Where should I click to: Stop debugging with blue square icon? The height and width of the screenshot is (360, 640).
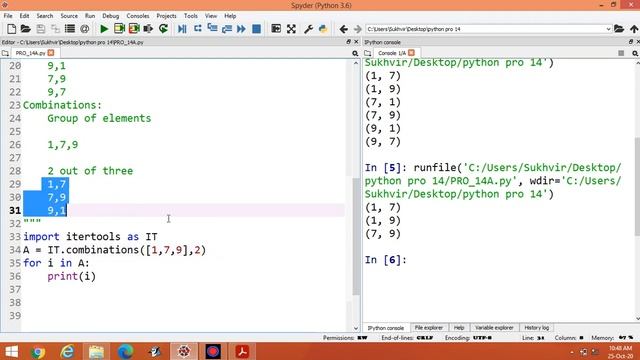256,29
